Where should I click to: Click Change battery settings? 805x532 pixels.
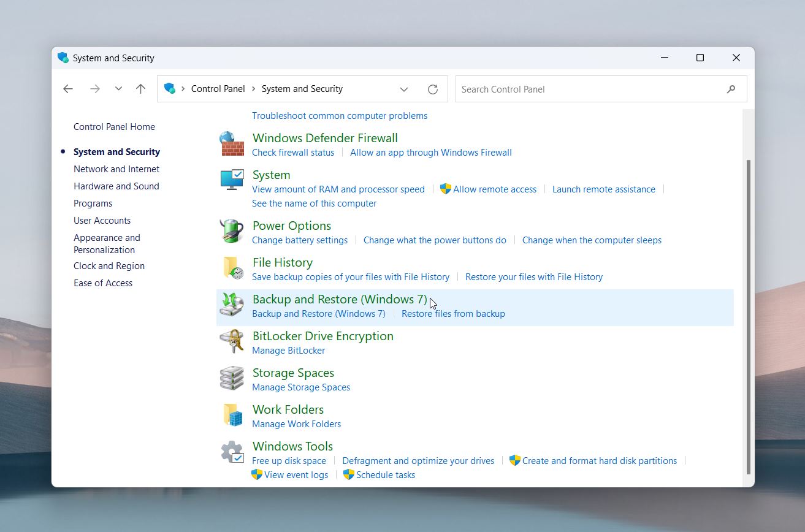point(300,240)
